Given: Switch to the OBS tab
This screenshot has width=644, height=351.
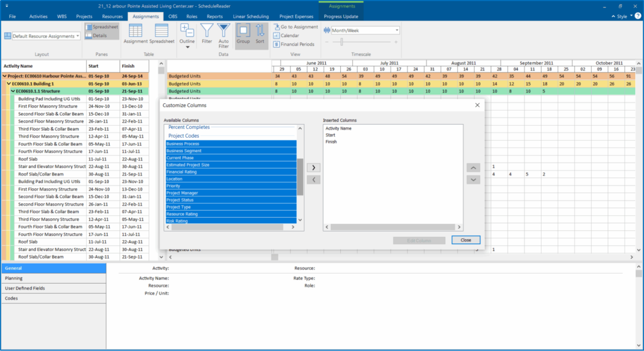Looking at the screenshot, I should [173, 16].
